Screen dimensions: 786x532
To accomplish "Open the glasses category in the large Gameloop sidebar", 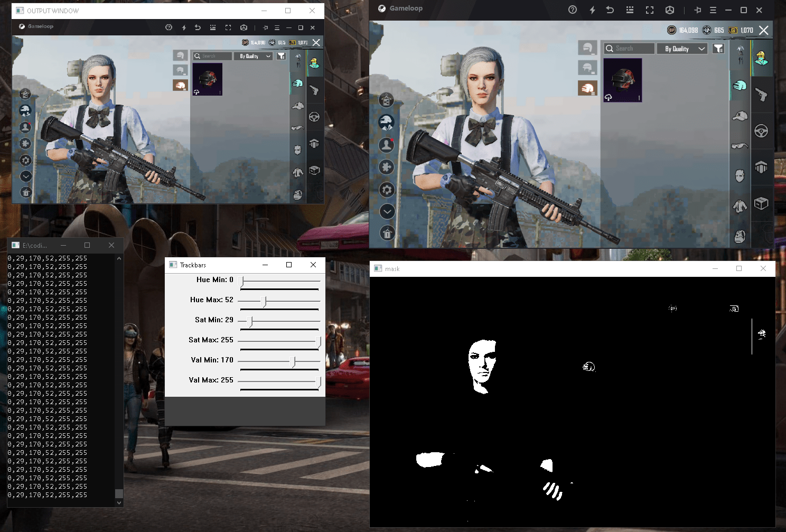I will pos(740,145).
